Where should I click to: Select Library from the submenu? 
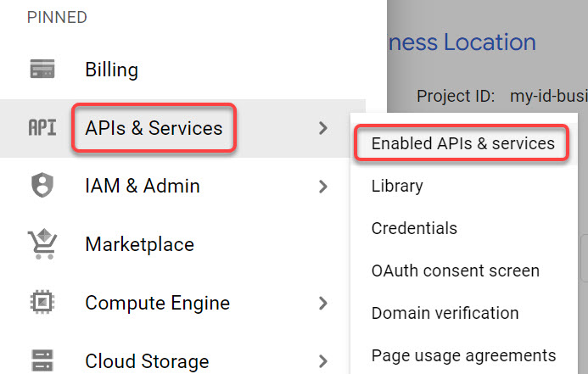coord(397,186)
